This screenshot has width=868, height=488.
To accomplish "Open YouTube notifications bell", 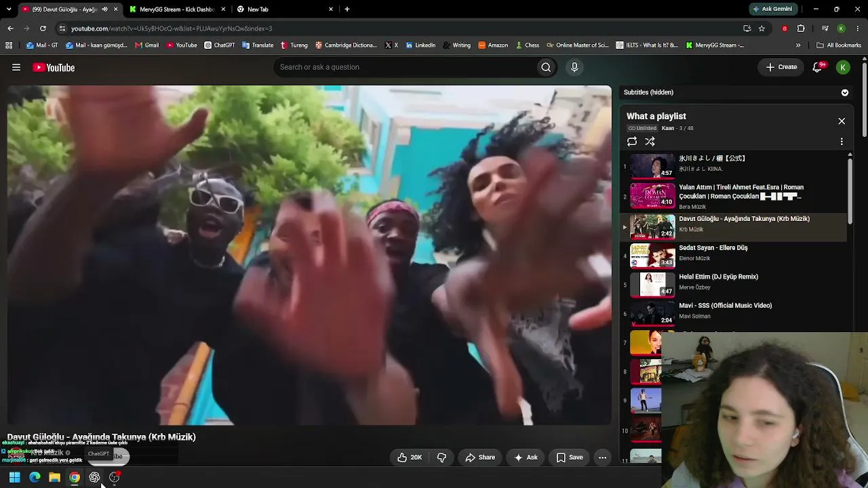I will pyautogui.click(x=817, y=67).
